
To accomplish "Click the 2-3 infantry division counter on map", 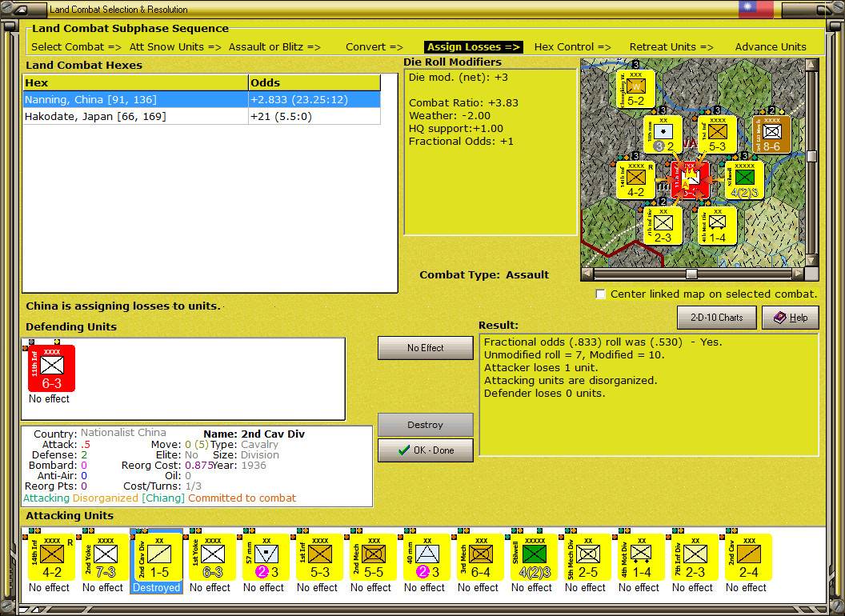I will (x=663, y=226).
